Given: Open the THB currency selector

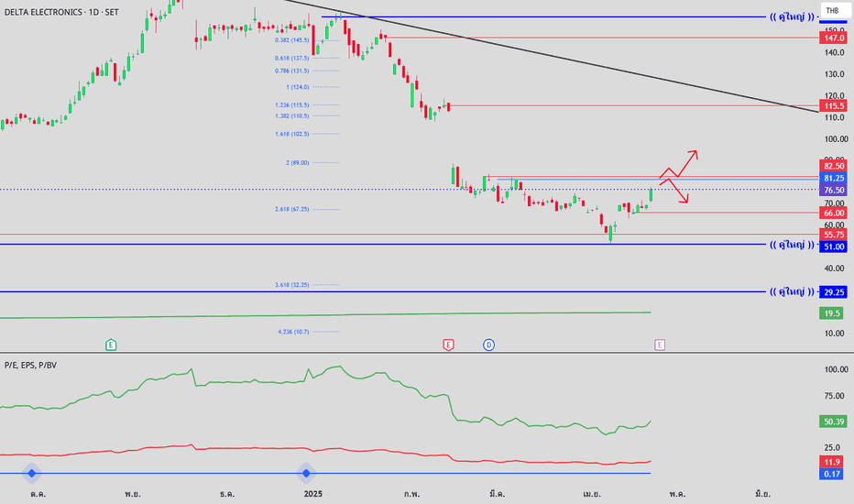Looking at the screenshot, I should [x=835, y=10].
